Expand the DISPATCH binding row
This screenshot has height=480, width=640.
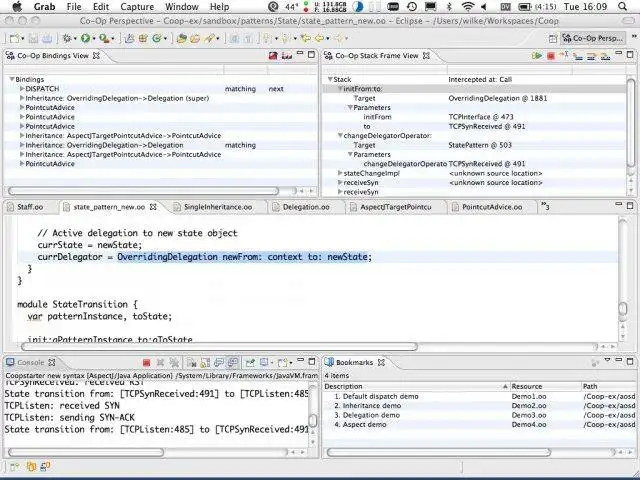[22, 89]
